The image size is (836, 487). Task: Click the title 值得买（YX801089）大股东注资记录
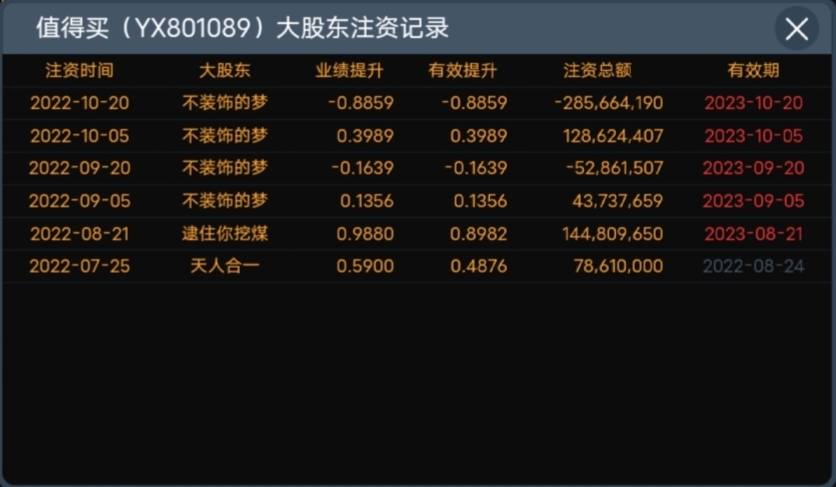[x=243, y=28]
